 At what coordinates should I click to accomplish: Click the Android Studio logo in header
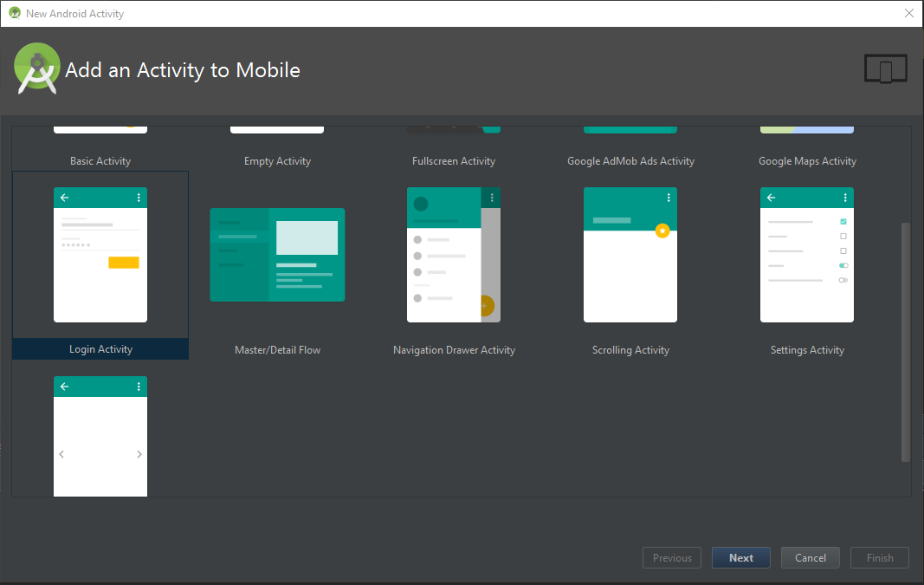click(x=36, y=68)
